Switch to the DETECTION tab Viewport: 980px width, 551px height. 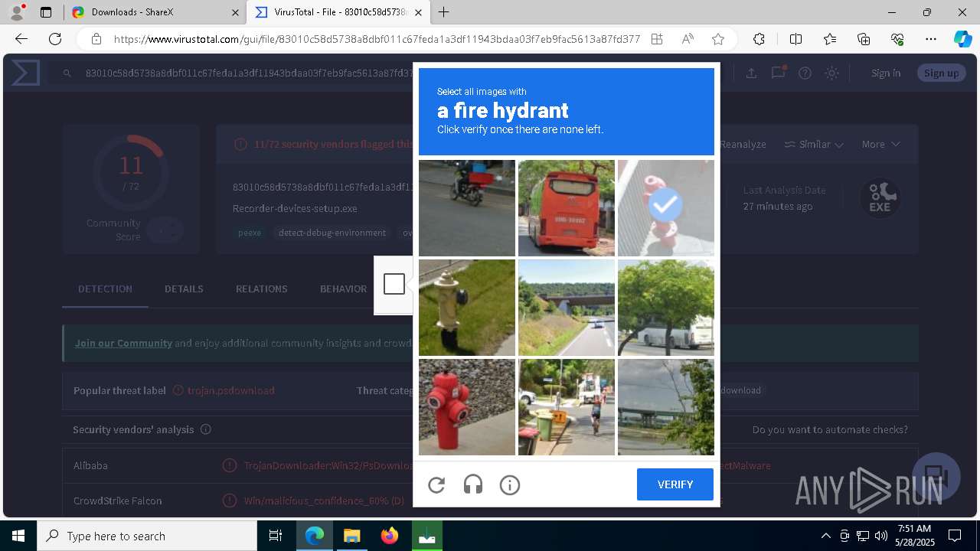click(x=105, y=289)
